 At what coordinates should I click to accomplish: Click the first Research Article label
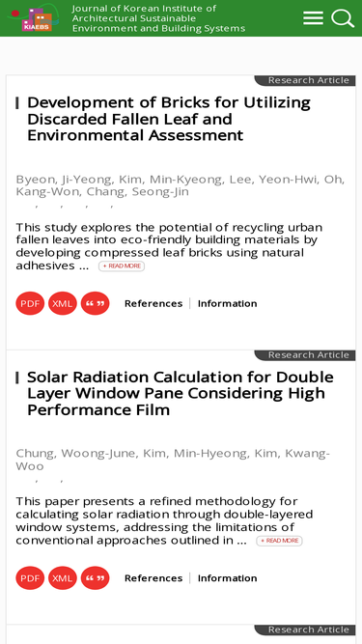click(x=309, y=80)
